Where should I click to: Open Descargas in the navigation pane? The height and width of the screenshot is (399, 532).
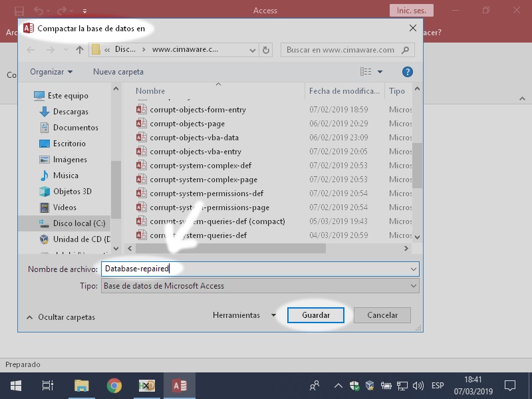(x=70, y=112)
